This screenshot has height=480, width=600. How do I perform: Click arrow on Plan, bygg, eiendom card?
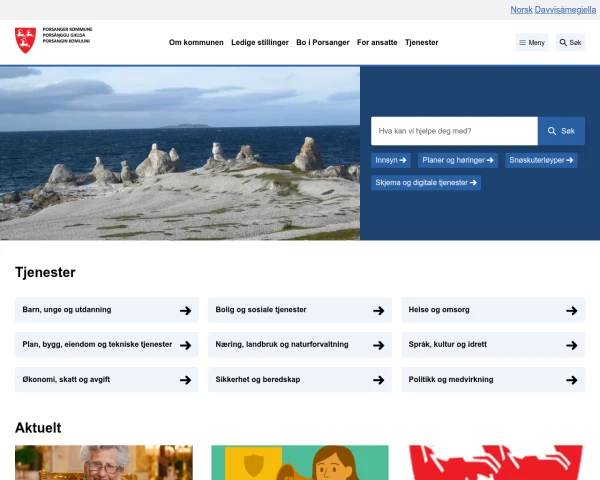tap(186, 345)
